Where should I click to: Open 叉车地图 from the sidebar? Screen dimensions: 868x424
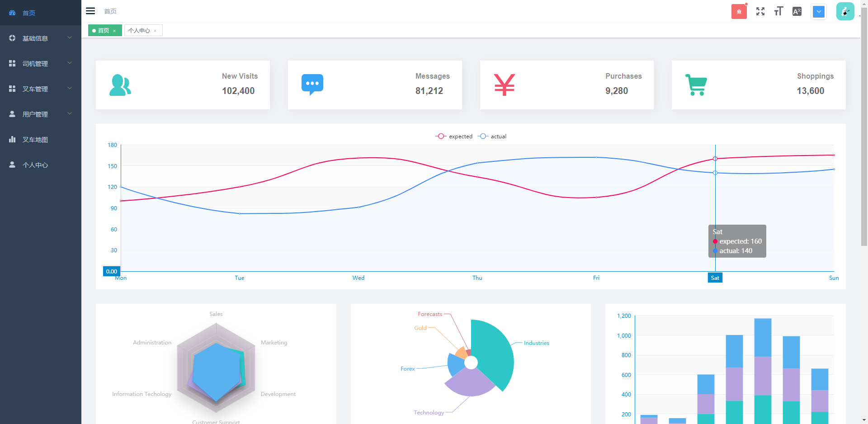(35, 140)
